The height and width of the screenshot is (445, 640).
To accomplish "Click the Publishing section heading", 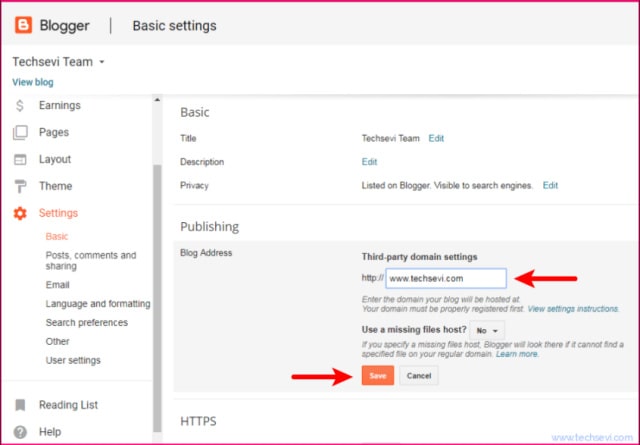I will tap(209, 227).
